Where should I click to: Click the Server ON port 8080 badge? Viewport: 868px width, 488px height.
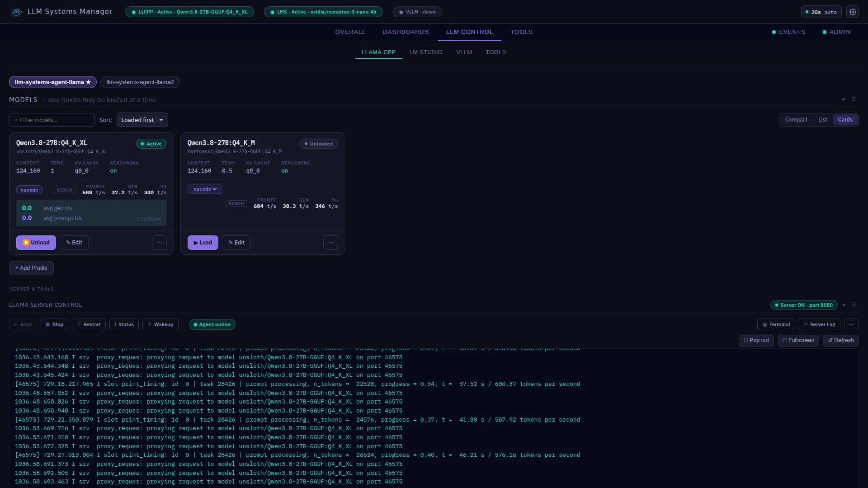804,305
